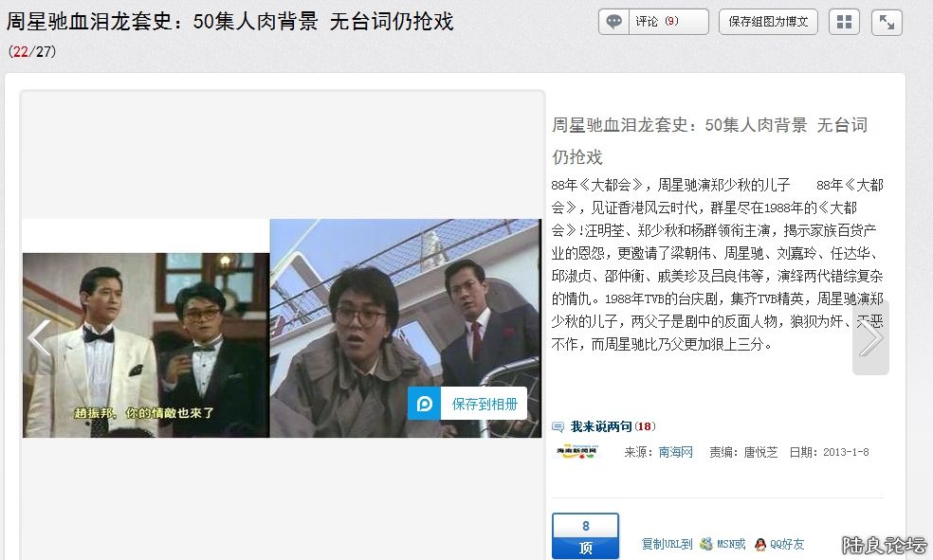Image resolution: width=933 pixels, height=560 pixels.
Task: Upvote with the blue 顶 button
Action: pos(585,536)
